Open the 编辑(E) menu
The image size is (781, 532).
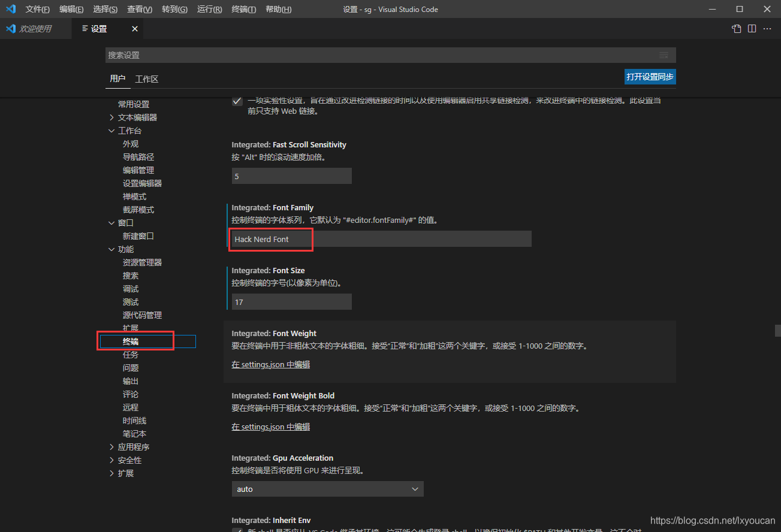tap(71, 10)
